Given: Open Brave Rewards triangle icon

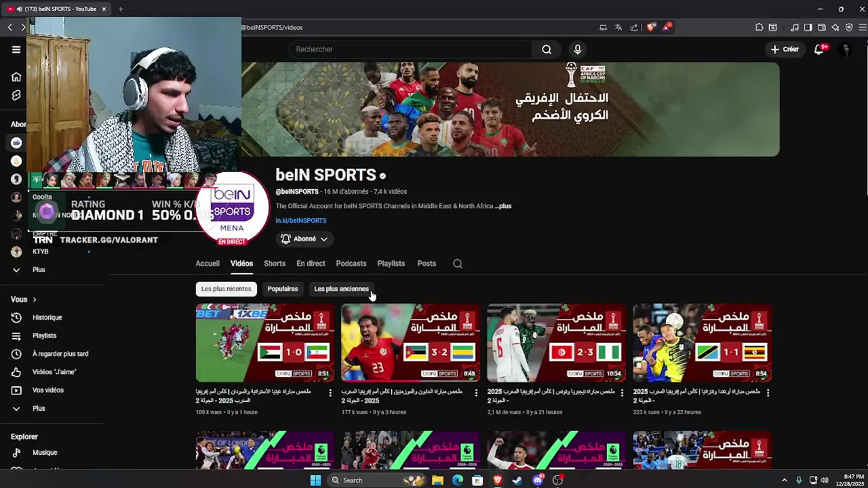Looking at the screenshot, I should [x=667, y=27].
